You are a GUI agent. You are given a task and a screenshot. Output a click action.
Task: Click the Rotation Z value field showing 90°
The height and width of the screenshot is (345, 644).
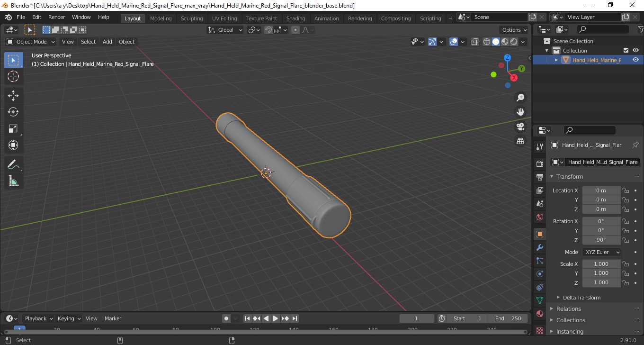[x=601, y=240]
